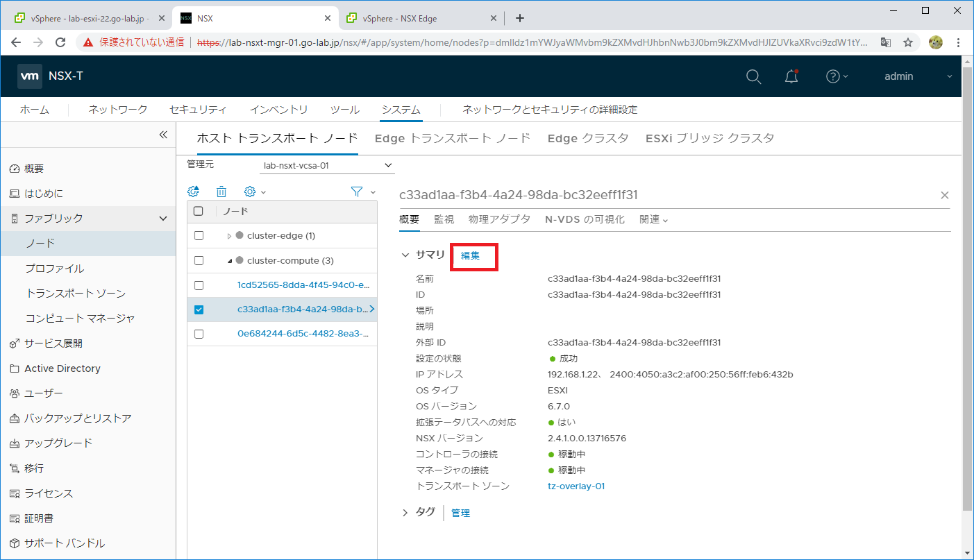974x560 pixels.
Task: Collapse the cluster-compute (3) tree node
Action: point(230,261)
